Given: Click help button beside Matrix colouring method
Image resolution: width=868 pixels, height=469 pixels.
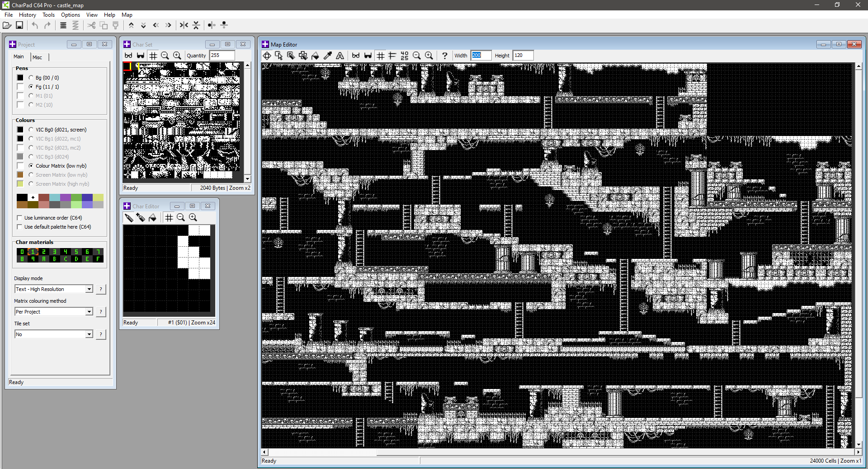Looking at the screenshot, I should coord(101,312).
